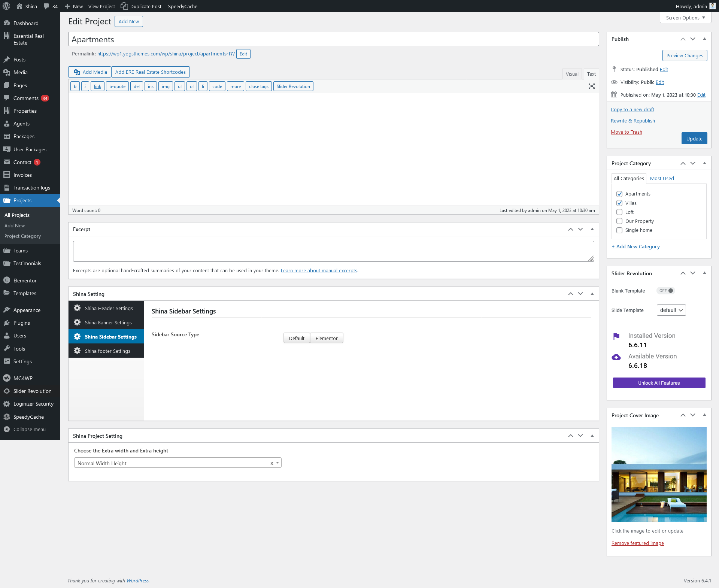719x588 pixels.
Task: Check the Loft category checkbox
Action: pyautogui.click(x=619, y=212)
